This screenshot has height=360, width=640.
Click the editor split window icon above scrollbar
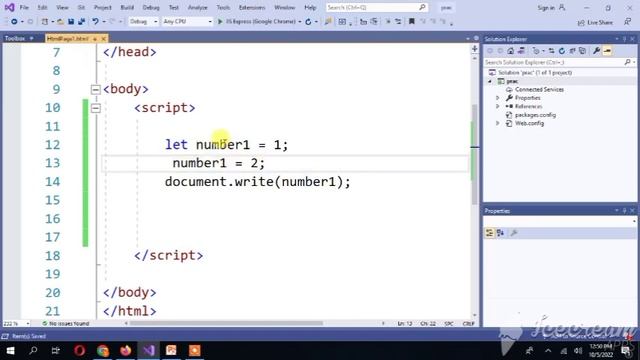474,49
